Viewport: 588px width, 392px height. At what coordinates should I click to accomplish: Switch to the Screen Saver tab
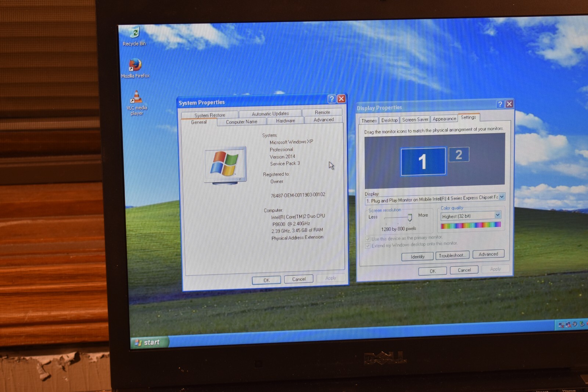pos(415,119)
